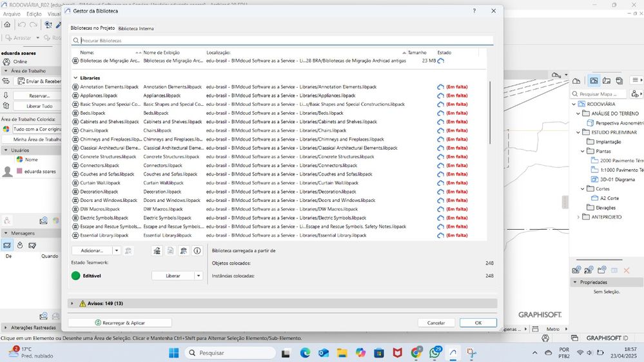Screen dimensions: 644x362
Task: Click the Liberar button in Teamwork status
Action: tap(173, 276)
